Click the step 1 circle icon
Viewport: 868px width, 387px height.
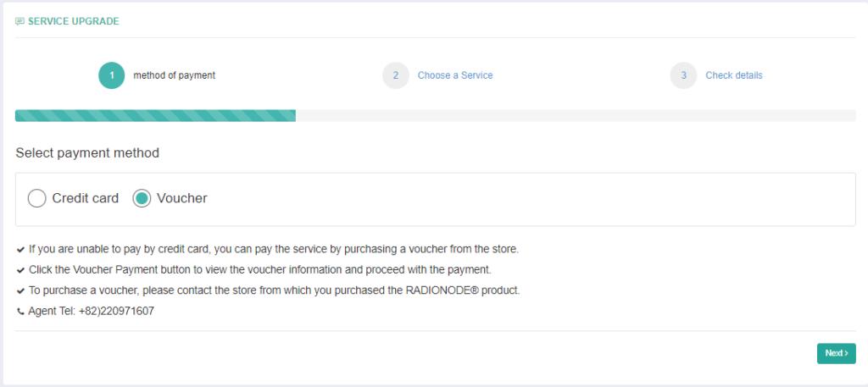[112, 75]
